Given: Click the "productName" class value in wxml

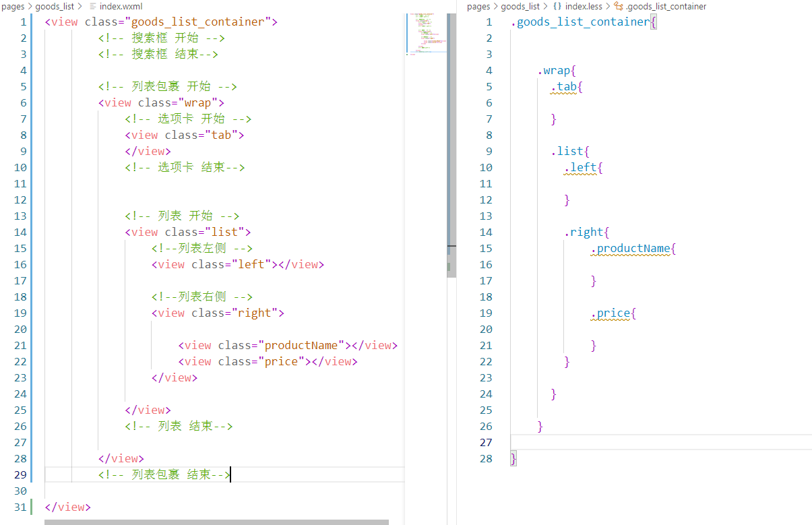Looking at the screenshot, I should point(301,345).
